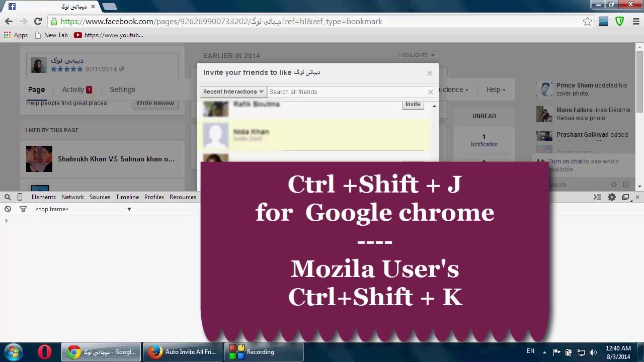Click the console input prompt
The height and width of the screenshot is (362, 644).
click(322, 221)
